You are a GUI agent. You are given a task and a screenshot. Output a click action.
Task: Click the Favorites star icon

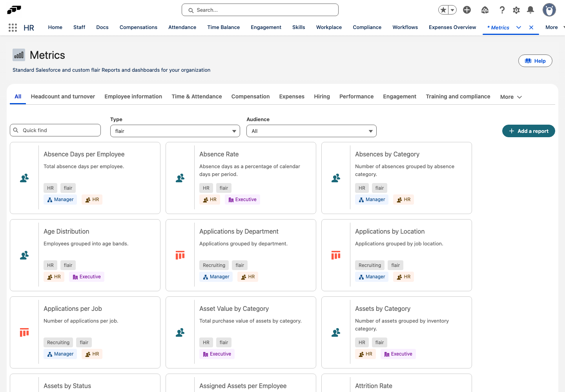click(443, 10)
